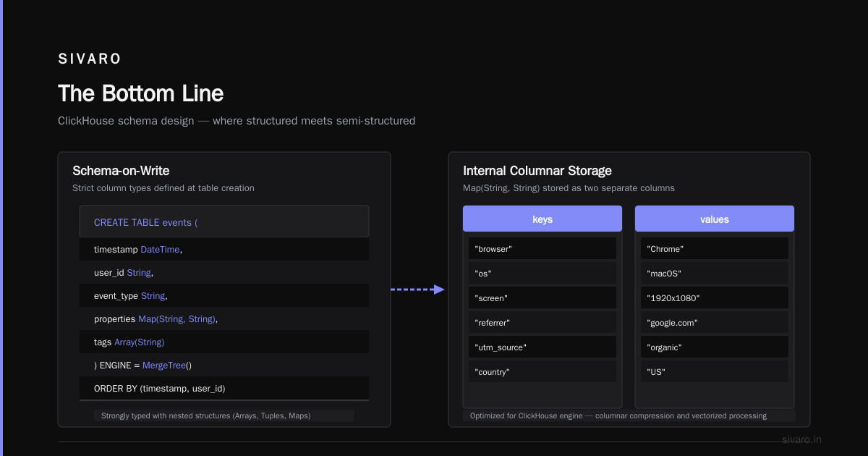Click the Internal Columnar Storage title
868x456 pixels.
pos(537,171)
